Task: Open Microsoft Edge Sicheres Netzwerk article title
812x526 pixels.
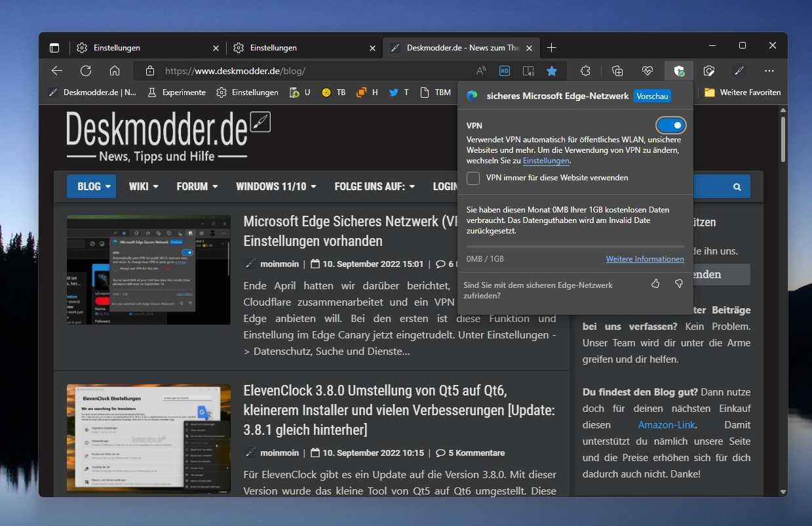Action: click(x=349, y=231)
